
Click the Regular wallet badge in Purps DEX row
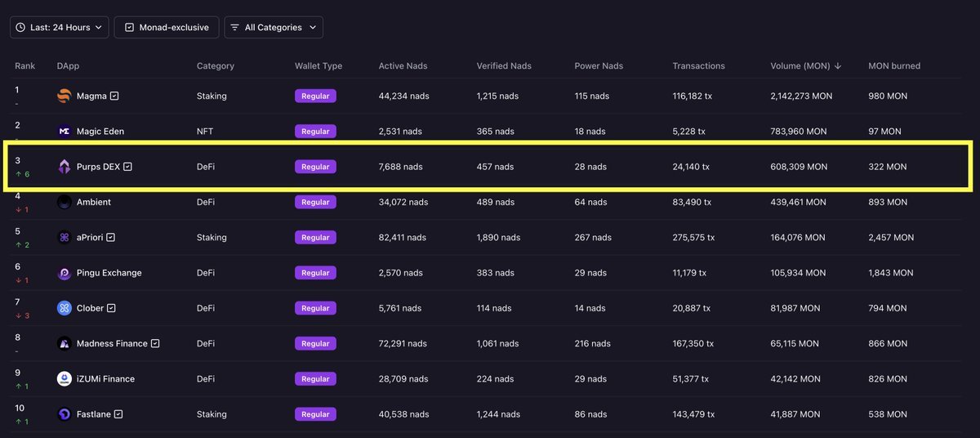pyautogui.click(x=315, y=167)
